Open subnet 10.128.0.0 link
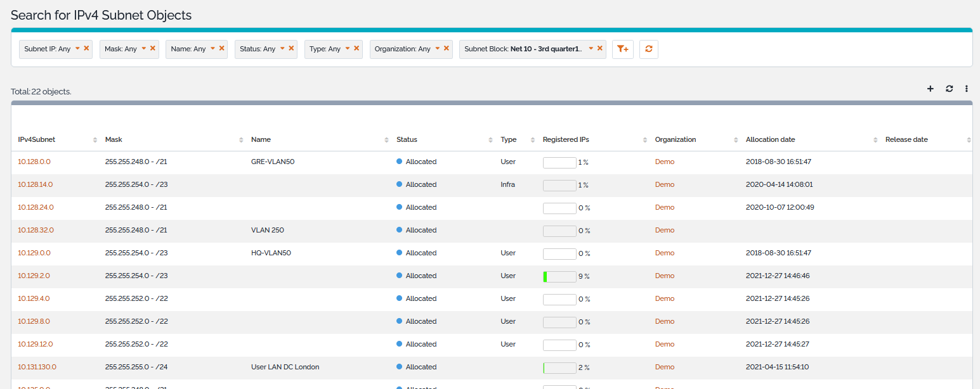The image size is (980, 389). point(34,162)
